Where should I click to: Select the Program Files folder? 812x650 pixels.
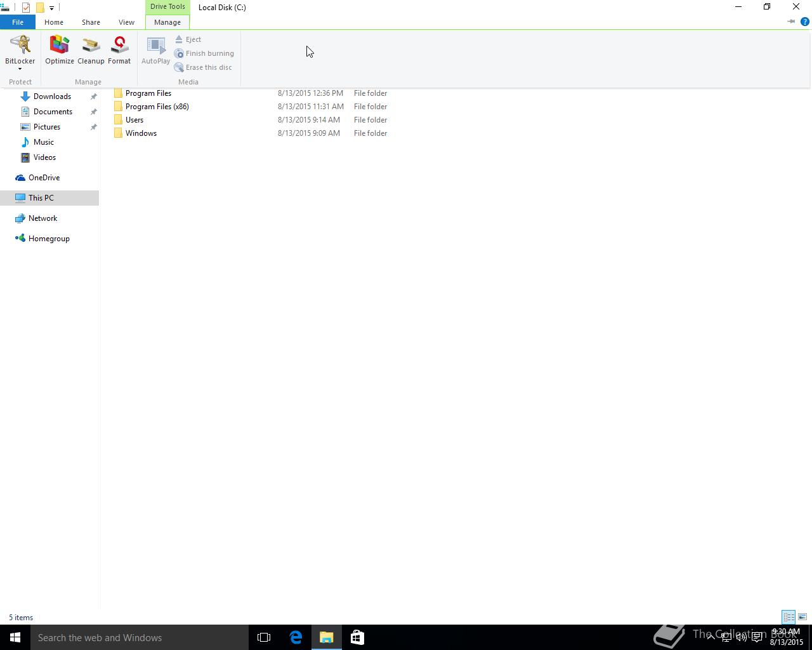pyautogui.click(x=148, y=93)
